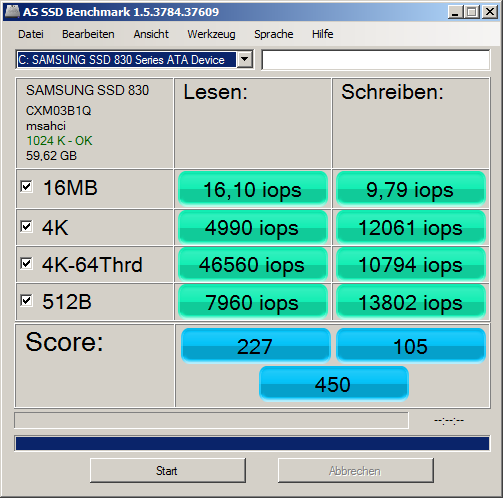Click the total score 450

point(334,384)
